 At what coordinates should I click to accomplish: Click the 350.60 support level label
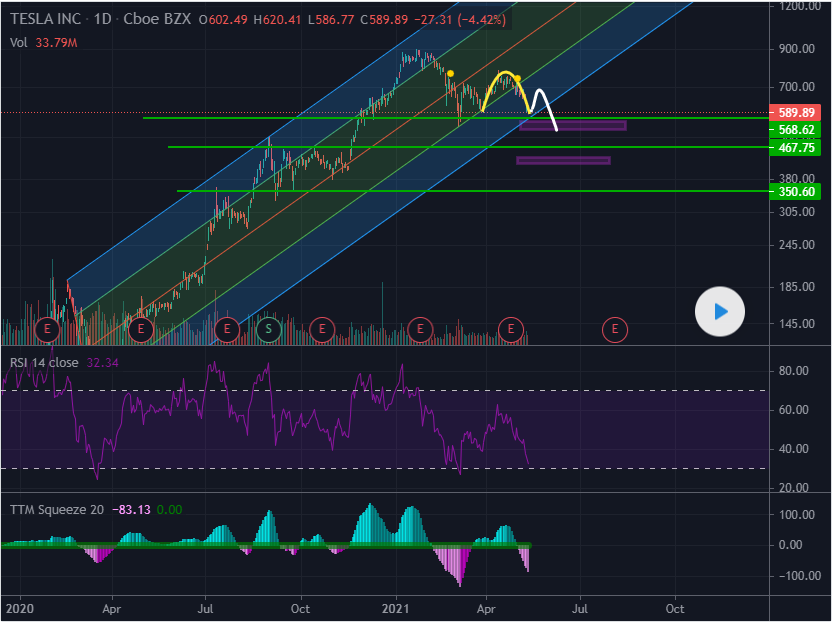(798, 191)
